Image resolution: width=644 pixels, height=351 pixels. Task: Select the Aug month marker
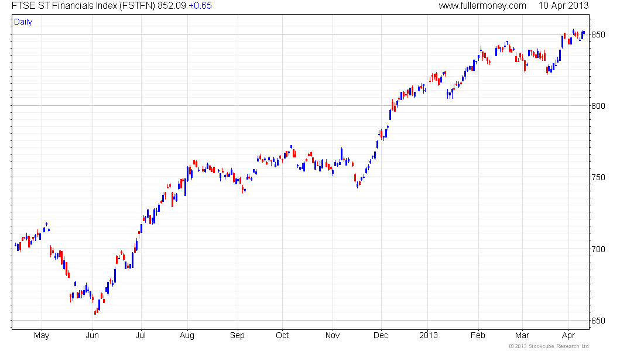click(x=187, y=336)
